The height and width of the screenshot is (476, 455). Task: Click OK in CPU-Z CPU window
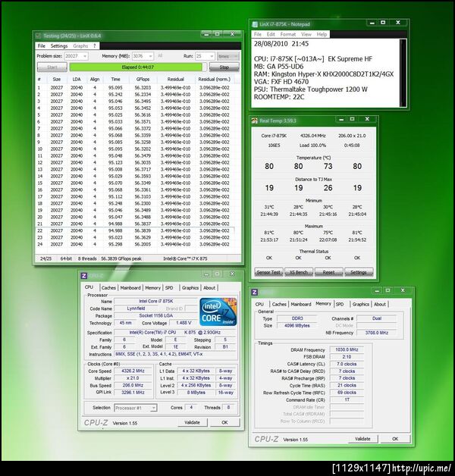pos(224,422)
